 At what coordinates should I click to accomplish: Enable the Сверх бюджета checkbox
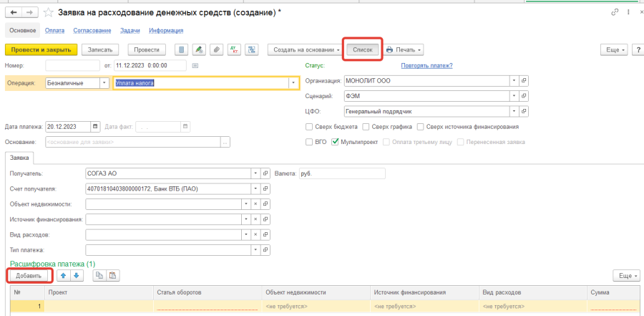point(310,127)
